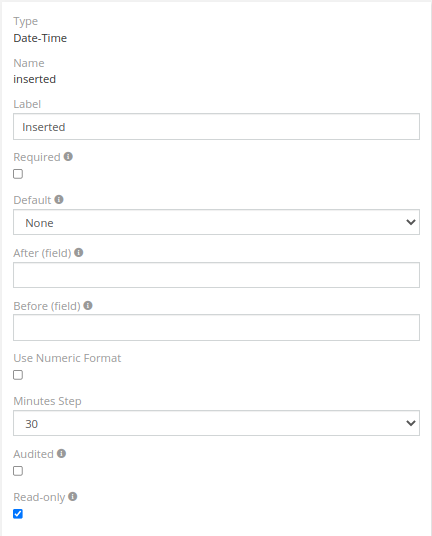This screenshot has width=432, height=536.
Task: Click the Minutes Step chevron arrow
Action: tap(411, 423)
